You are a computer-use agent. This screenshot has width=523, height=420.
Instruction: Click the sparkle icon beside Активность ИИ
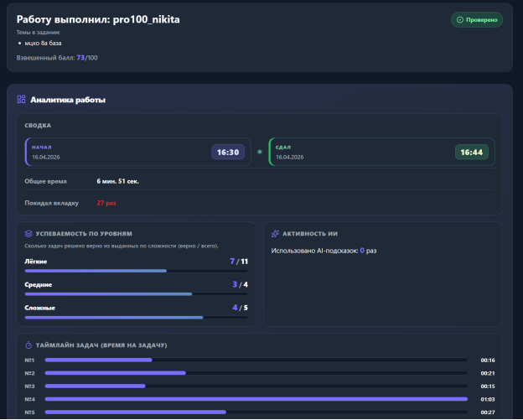(276, 234)
